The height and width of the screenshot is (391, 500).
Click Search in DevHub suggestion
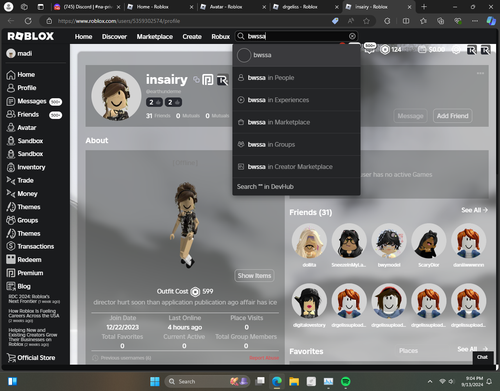click(296, 187)
